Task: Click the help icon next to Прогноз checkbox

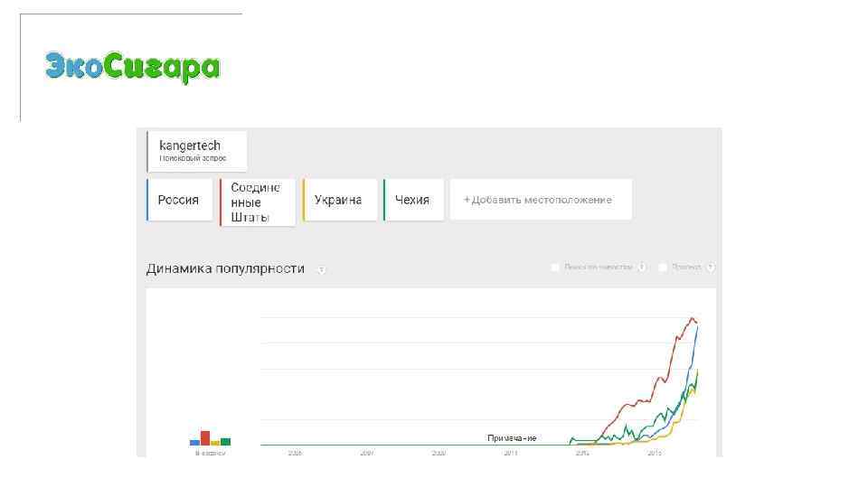Action: tap(711, 267)
